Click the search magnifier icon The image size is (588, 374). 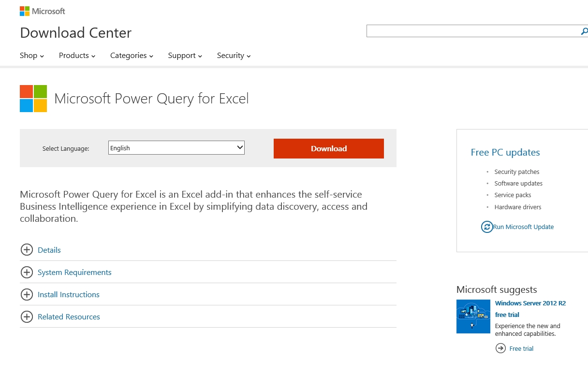584,31
